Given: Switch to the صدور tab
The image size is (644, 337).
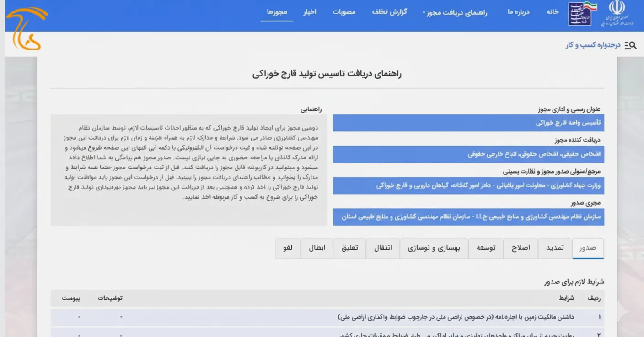Looking at the screenshot, I should click(x=588, y=248).
